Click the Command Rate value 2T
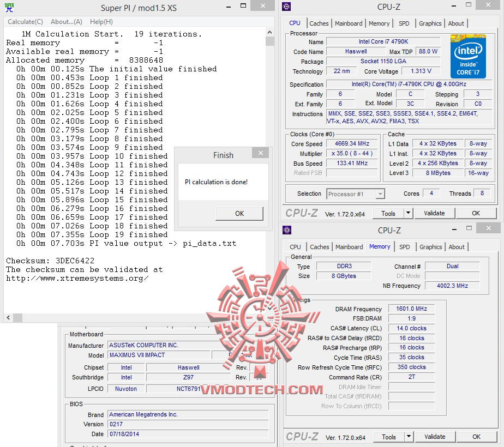 411,377
